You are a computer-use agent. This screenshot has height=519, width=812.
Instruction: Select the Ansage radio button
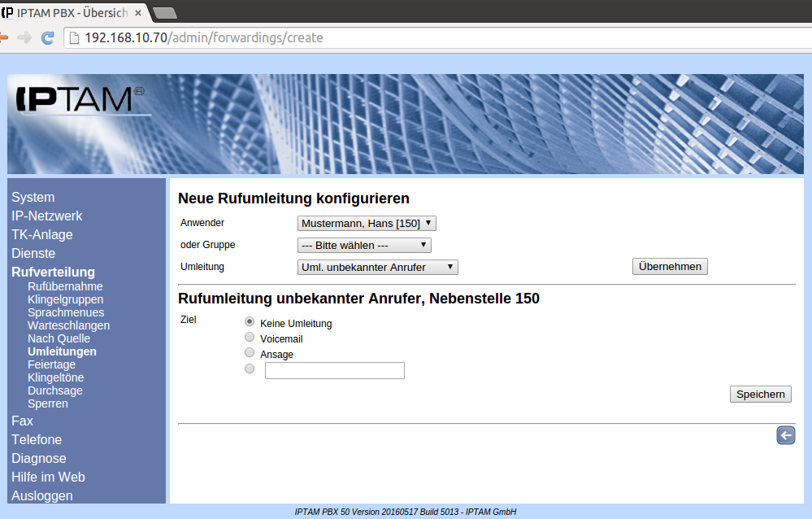click(x=250, y=353)
